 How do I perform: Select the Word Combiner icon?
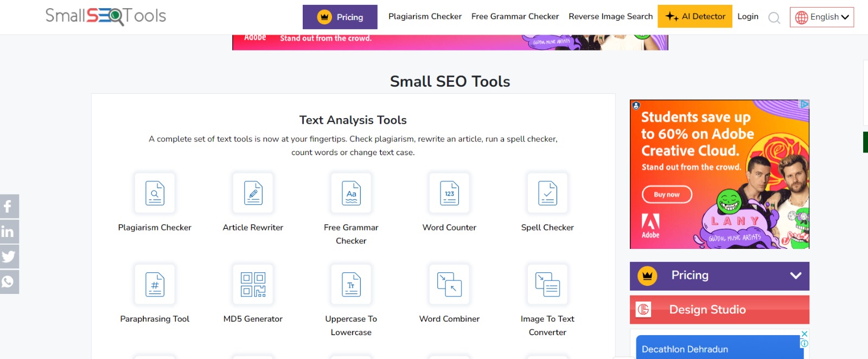click(449, 285)
